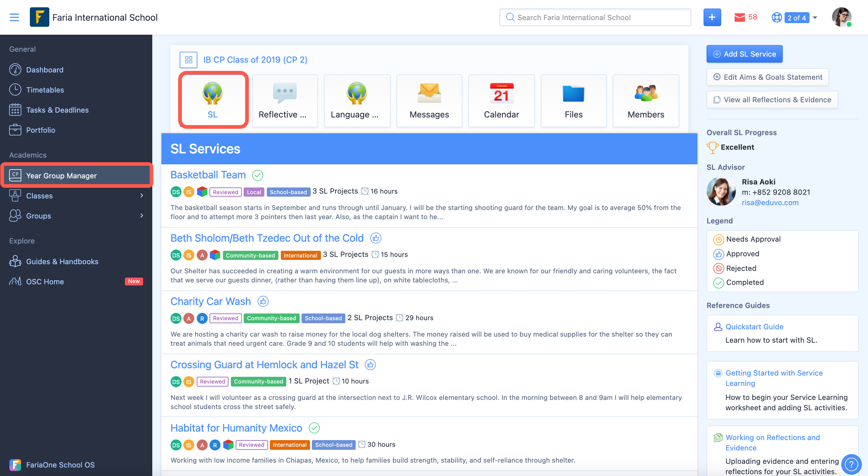Viewport: 868px width, 476px height.
Task: Click the Needs Approval legend icon
Action: point(718,239)
